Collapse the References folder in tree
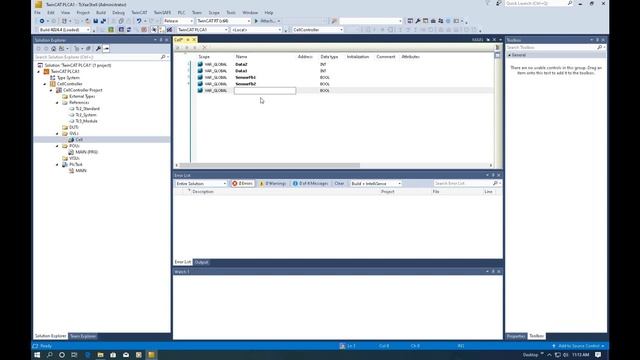This screenshot has width=640, height=360. click(58, 102)
